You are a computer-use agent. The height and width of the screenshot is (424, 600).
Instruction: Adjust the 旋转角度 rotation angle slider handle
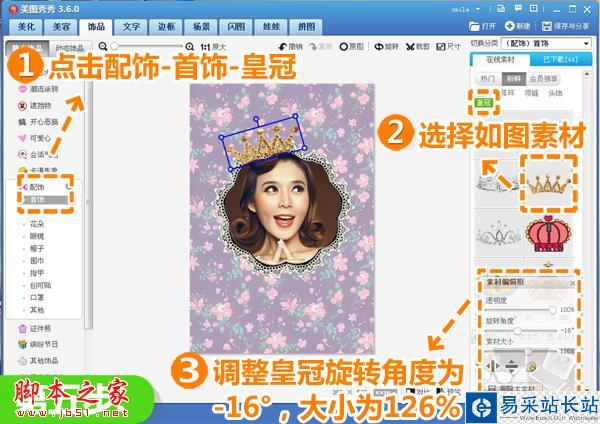(517, 331)
